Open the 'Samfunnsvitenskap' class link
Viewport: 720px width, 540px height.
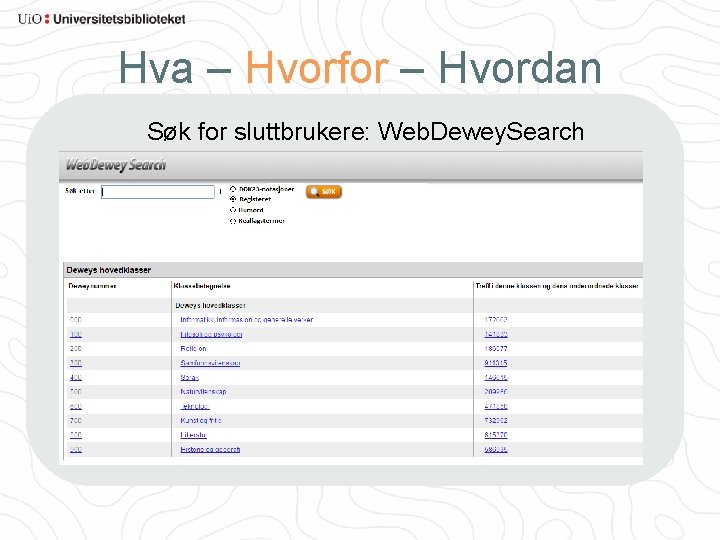tap(210, 363)
